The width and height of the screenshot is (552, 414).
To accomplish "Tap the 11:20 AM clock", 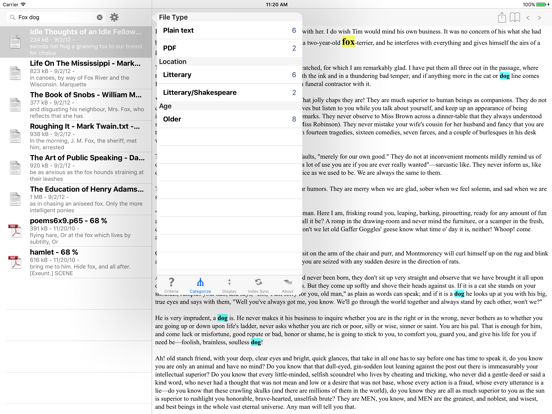I will pos(276,5).
